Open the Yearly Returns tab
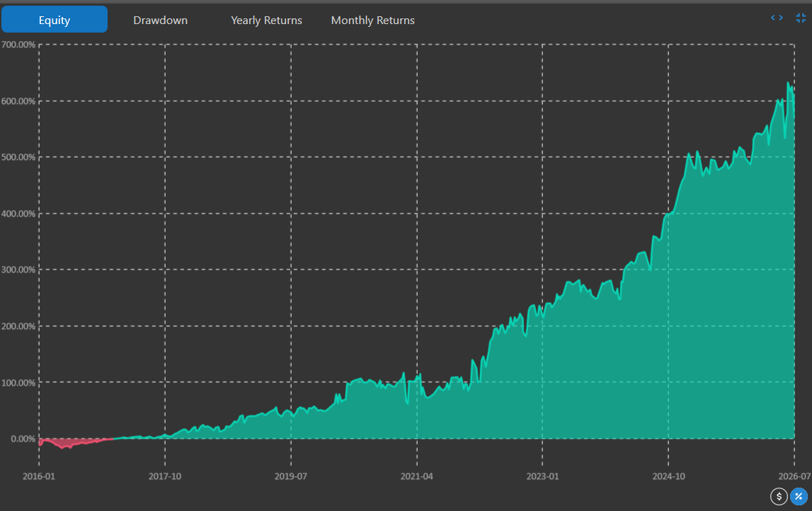 click(x=266, y=21)
